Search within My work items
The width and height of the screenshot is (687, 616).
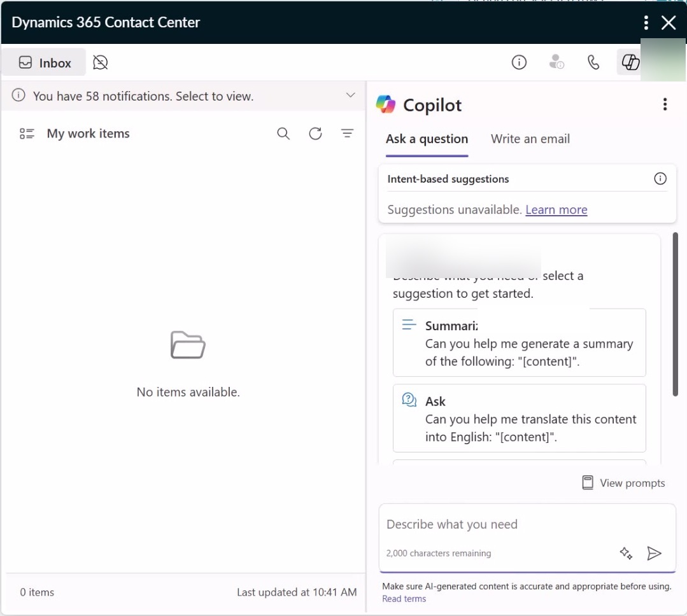(283, 134)
